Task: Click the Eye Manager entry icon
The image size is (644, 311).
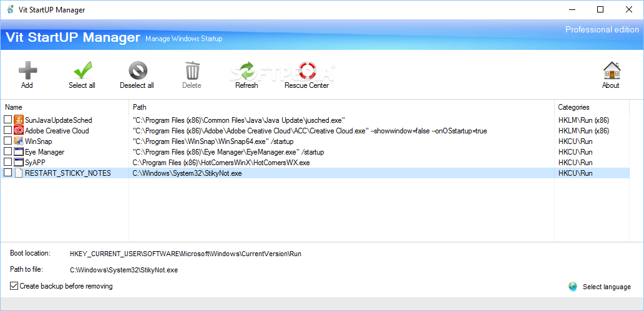Action: tap(19, 152)
